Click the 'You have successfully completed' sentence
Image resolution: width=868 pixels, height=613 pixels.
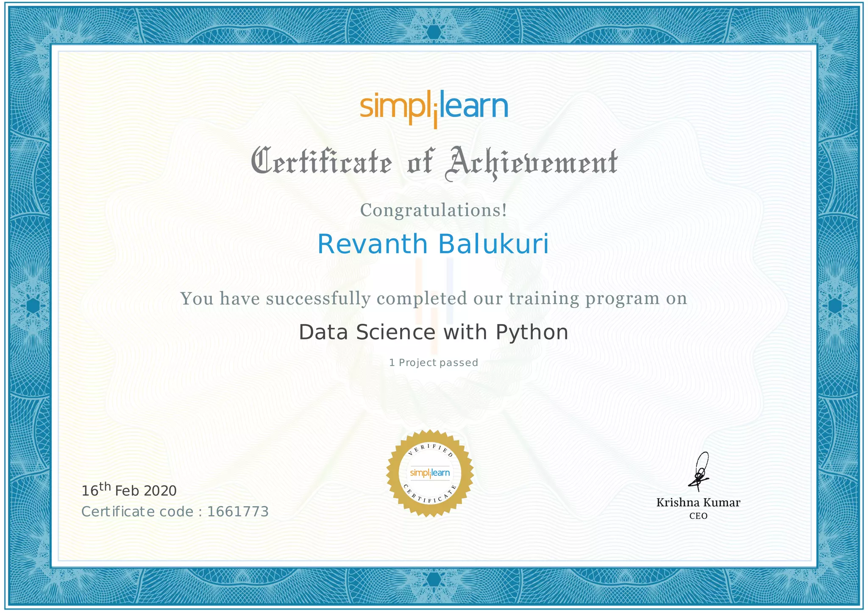433,299
